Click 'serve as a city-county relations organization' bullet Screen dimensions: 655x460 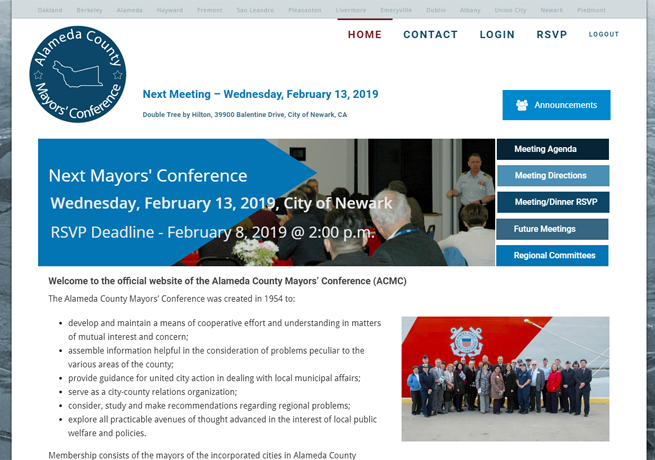click(x=152, y=392)
